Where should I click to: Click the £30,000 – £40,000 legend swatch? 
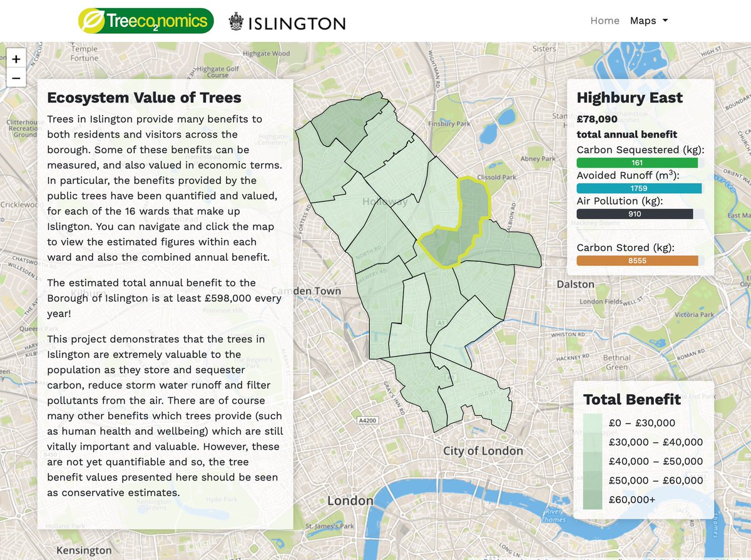pos(593,442)
